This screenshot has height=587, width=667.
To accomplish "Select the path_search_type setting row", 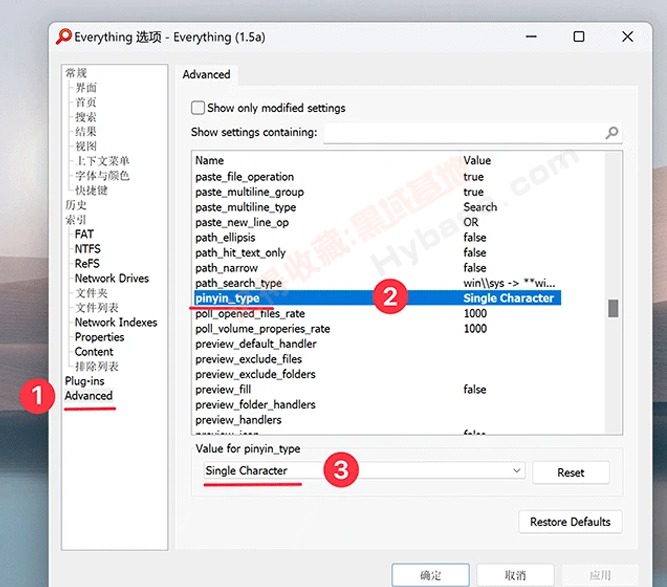I will [x=378, y=283].
